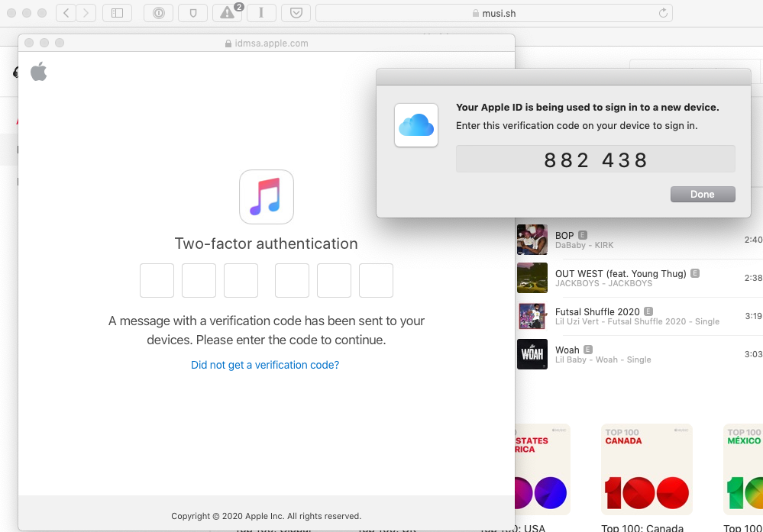The width and height of the screenshot is (763, 532).
Task: Click the 3:19 duration of Futsal Shuffle
Action: click(753, 316)
